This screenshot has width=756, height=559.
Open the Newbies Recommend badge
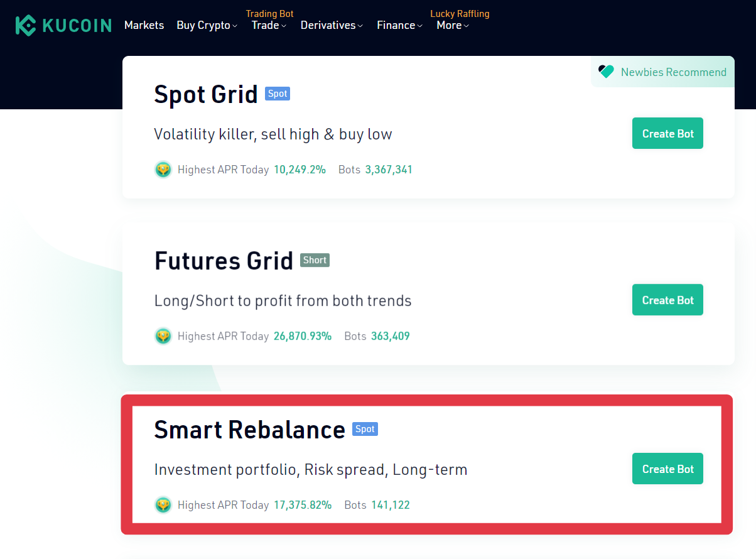(663, 72)
